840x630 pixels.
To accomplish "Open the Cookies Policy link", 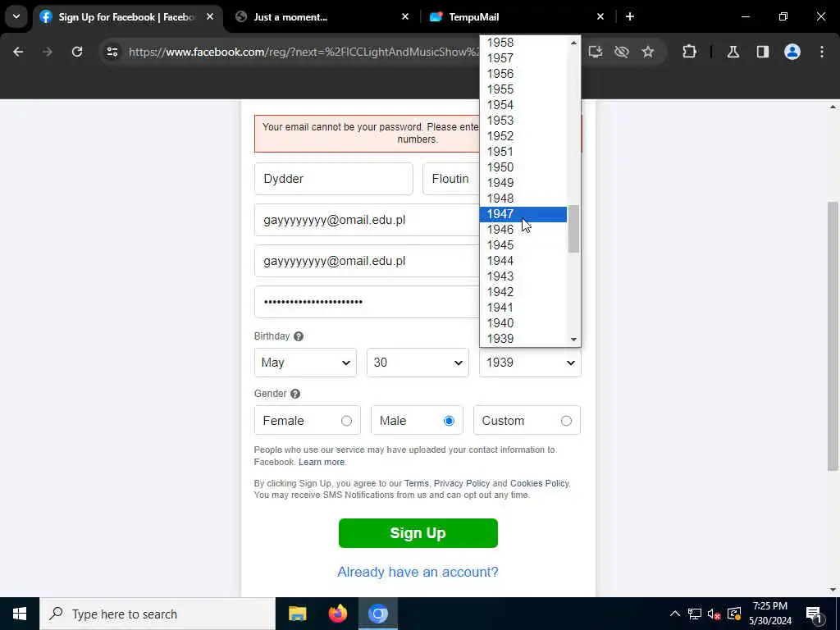I will click(x=540, y=484).
